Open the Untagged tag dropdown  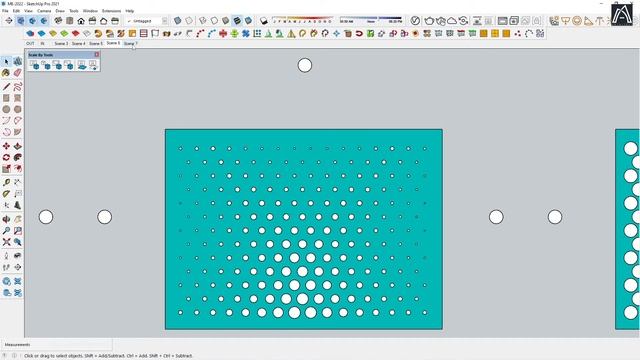(147, 20)
